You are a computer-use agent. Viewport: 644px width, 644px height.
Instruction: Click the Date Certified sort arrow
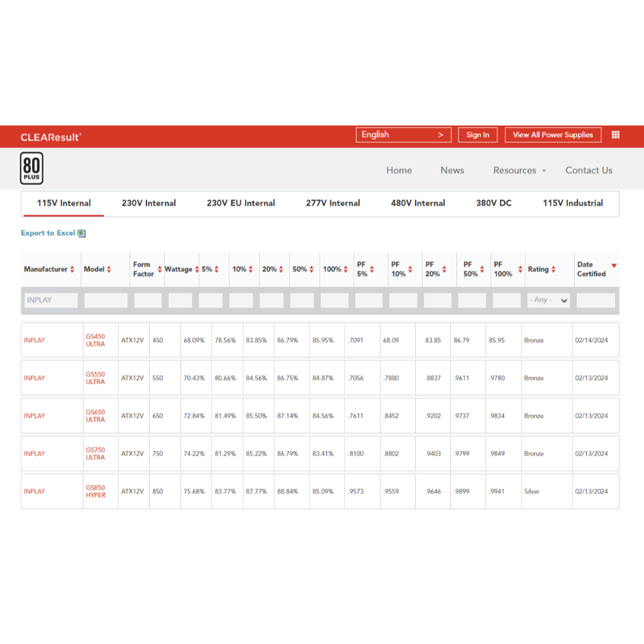click(614, 266)
